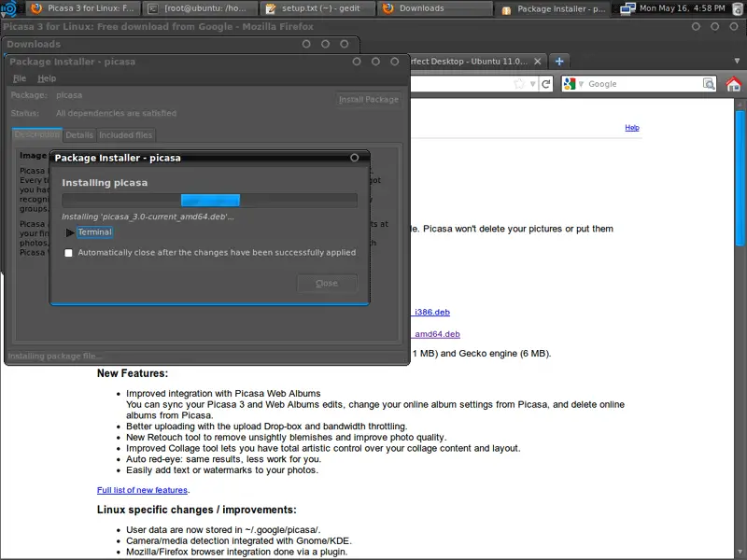Open the Google search engine selector

coord(573,84)
